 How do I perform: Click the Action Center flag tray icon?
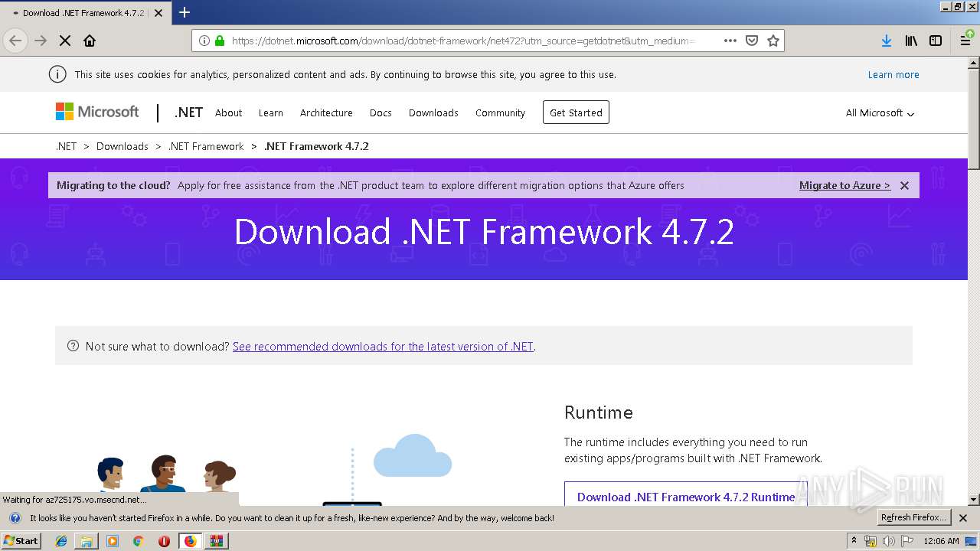[x=907, y=541]
